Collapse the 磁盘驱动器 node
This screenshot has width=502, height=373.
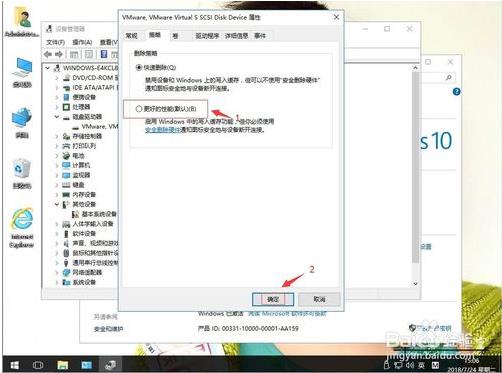[x=57, y=117]
